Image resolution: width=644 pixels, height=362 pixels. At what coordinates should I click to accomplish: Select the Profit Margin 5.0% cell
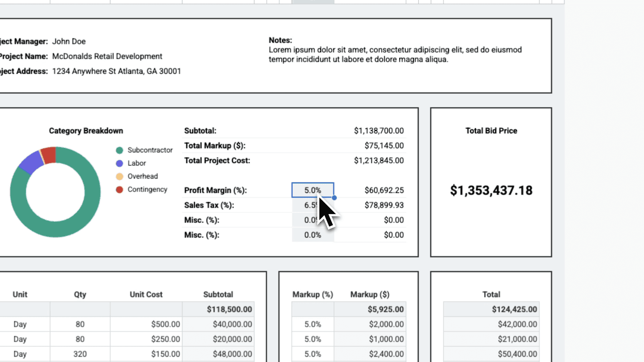pos(313,190)
